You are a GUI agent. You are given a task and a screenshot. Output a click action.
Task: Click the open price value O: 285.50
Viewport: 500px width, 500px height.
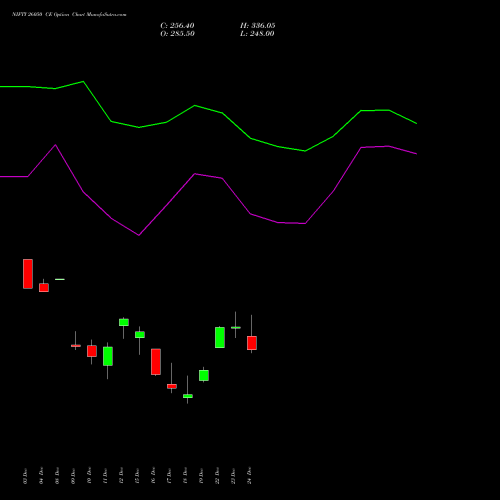177,34
